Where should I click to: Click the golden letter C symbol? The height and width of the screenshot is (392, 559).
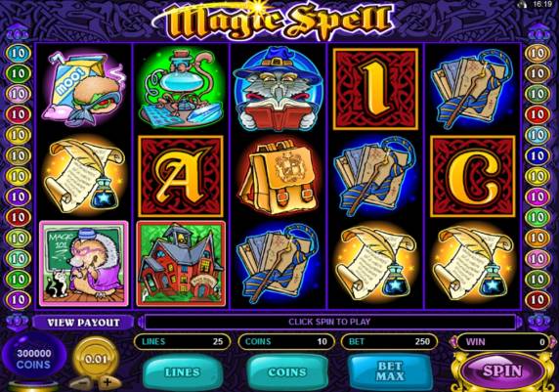pyautogui.click(x=473, y=176)
